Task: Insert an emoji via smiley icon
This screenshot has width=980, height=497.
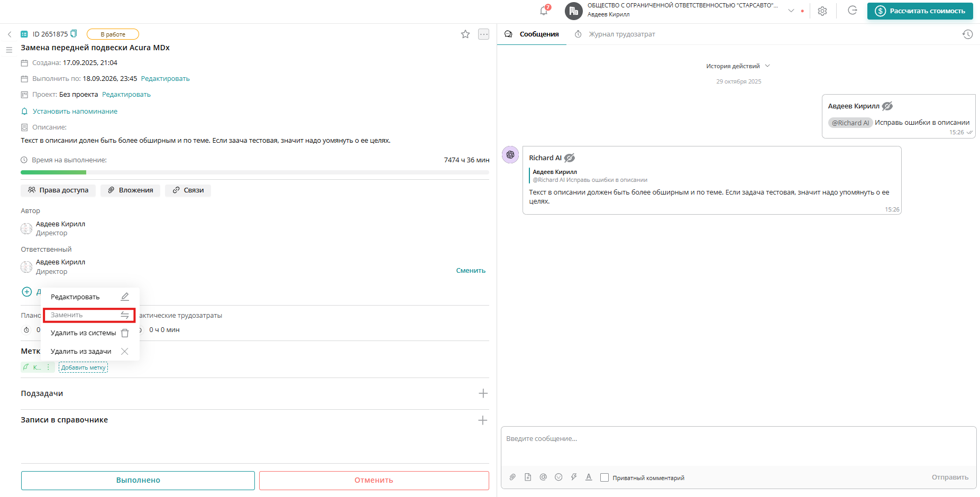Action: pos(558,477)
